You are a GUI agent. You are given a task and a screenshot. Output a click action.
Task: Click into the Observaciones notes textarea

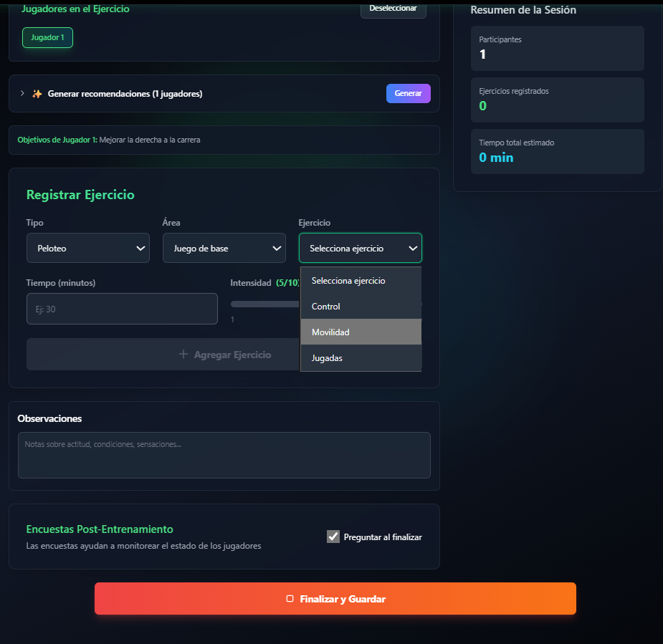pyautogui.click(x=224, y=455)
